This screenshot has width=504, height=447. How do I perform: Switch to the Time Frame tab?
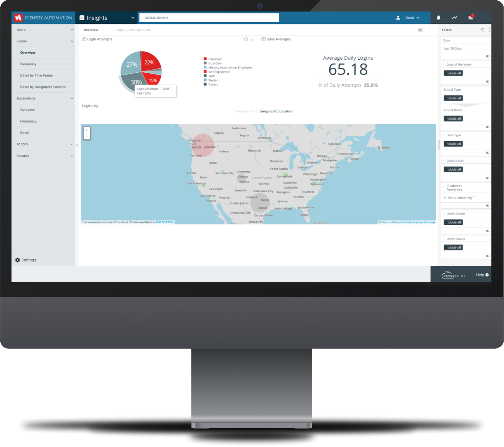click(244, 111)
